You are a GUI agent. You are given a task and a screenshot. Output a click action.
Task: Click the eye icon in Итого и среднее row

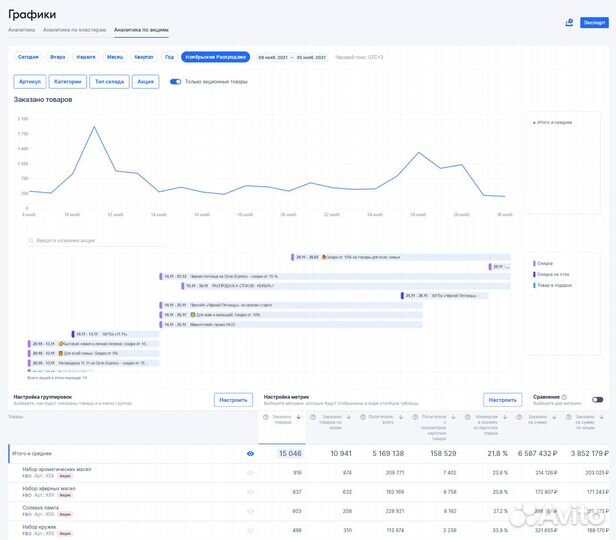pyautogui.click(x=250, y=453)
